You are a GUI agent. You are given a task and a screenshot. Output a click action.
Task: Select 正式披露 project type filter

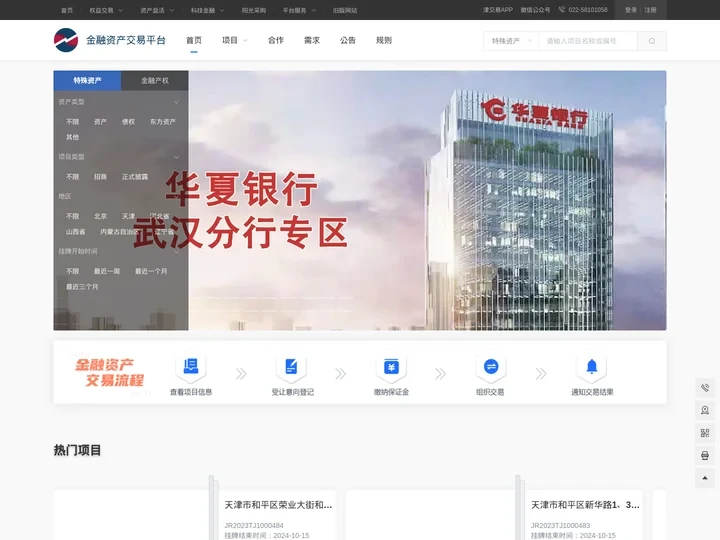point(135,177)
